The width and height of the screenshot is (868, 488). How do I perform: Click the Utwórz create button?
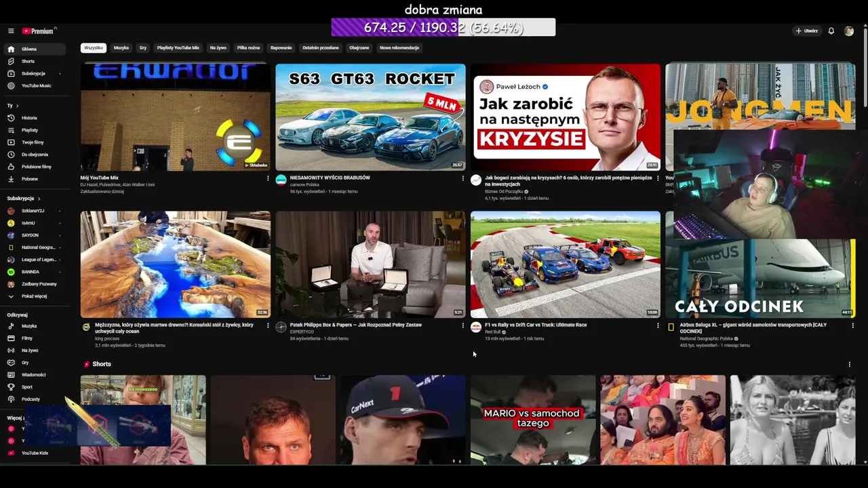tap(807, 31)
